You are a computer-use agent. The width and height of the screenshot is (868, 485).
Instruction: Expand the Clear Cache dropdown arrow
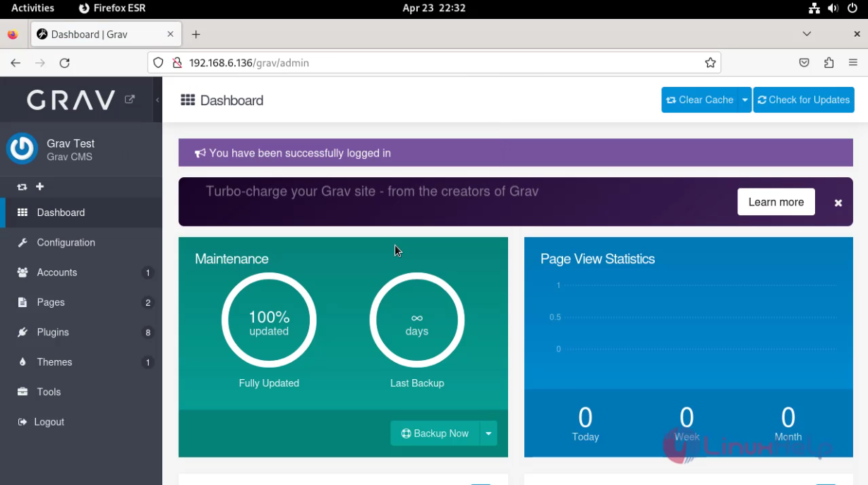(x=745, y=100)
